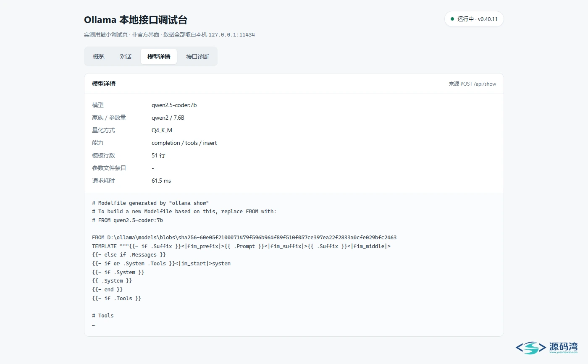The height and width of the screenshot is (364, 588).
Task: Click the 127.0.0.1:11434 host address text
Action: tap(231, 35)
